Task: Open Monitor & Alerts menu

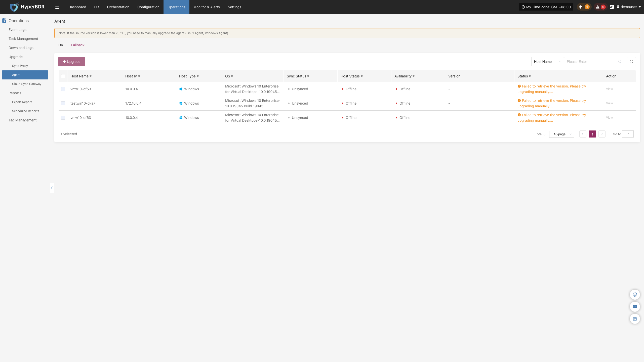Action: click(x=207, y=7)
